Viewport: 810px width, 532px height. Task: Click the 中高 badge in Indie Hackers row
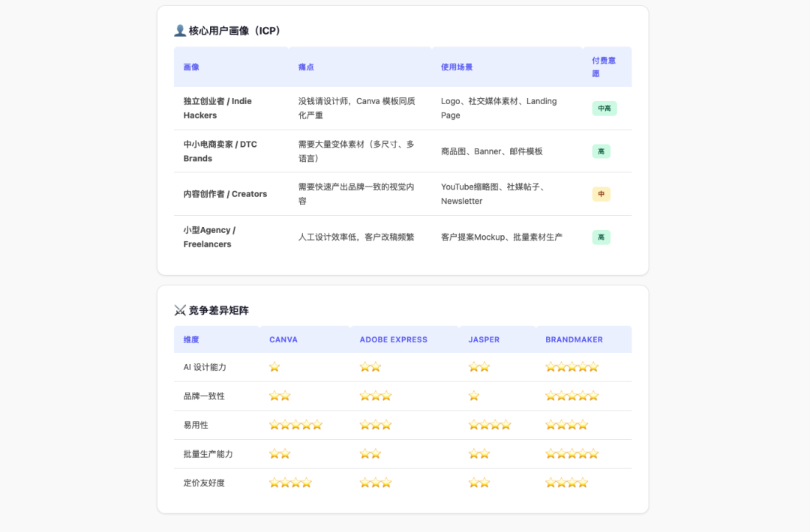604,109
